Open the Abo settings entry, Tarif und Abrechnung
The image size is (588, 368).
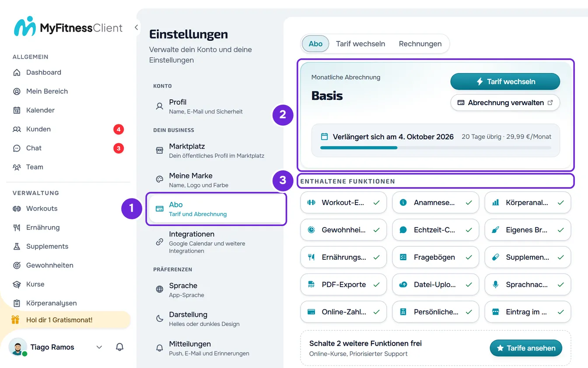tap(216, 209)
